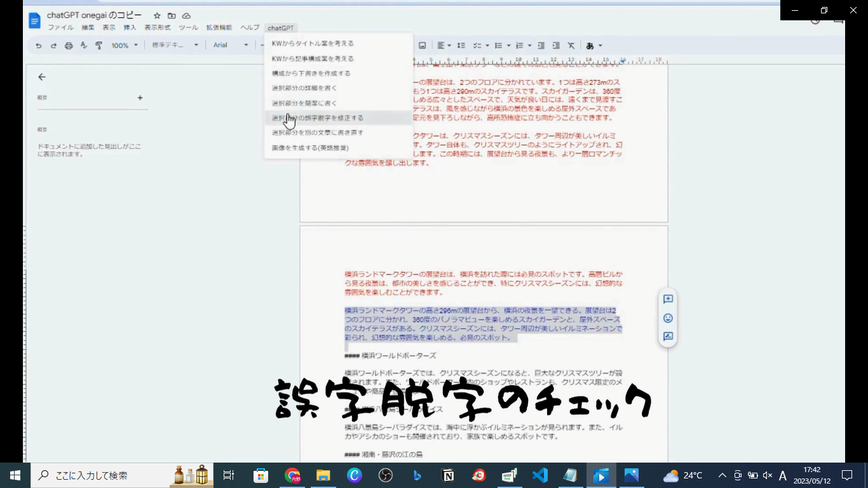The height and width of the screenshot is (488, 868).
Task: Select KWからタイトル案を考える
Action: click(339, 43)
